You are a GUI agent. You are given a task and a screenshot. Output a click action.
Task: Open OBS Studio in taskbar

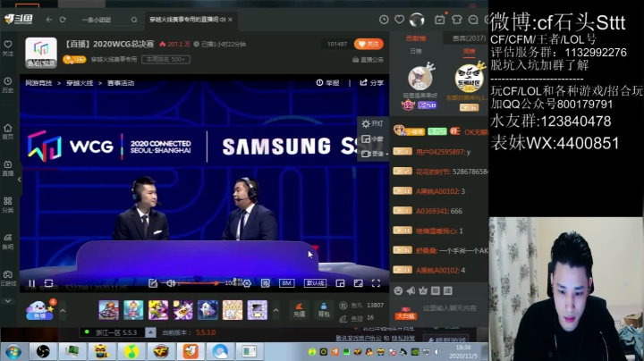coord(43,351)
